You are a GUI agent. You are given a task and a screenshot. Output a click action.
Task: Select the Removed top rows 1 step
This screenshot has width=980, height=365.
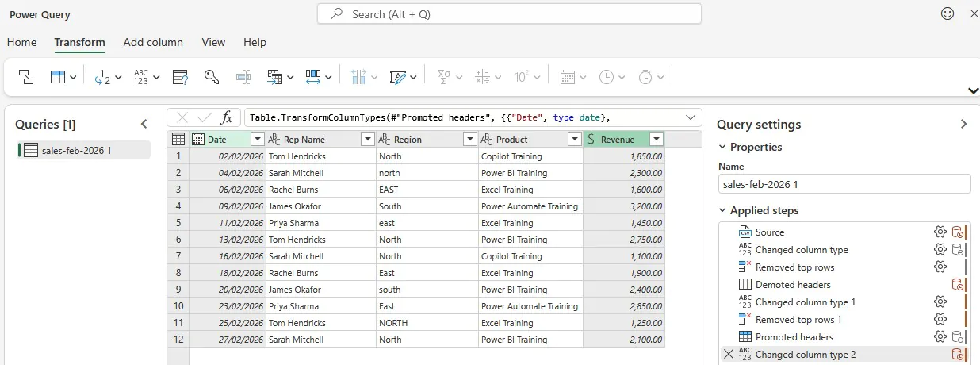798,319
